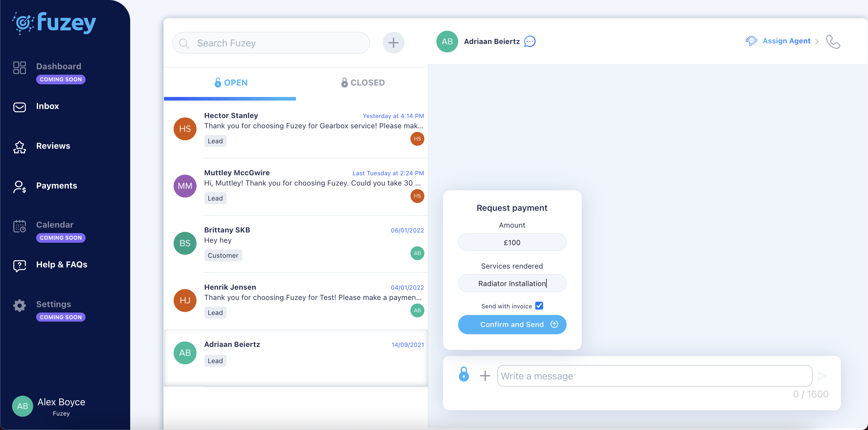Uncheck Send with invoice
Image resolution: width=868 pixels, height=430 pixels.
point(539,305)
